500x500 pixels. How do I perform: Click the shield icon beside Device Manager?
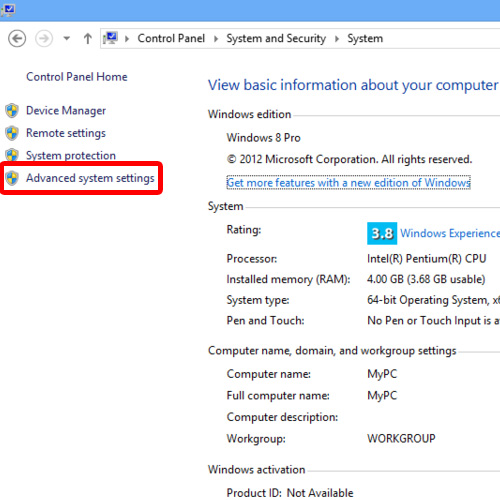click(x=12, y=110)
